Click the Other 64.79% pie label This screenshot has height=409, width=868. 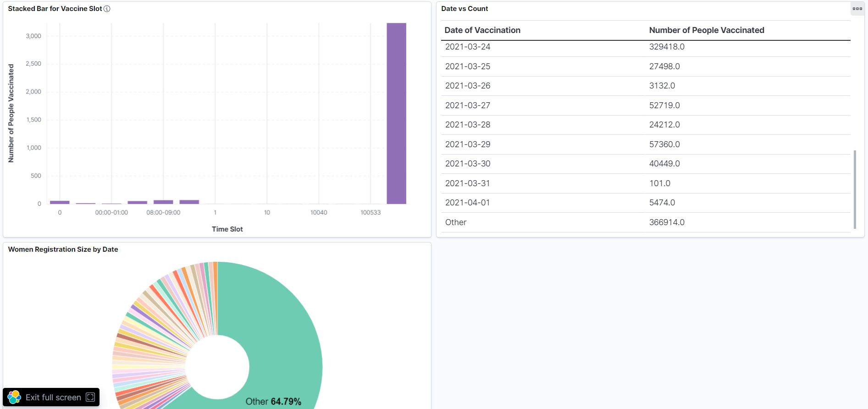click(273, 402)
